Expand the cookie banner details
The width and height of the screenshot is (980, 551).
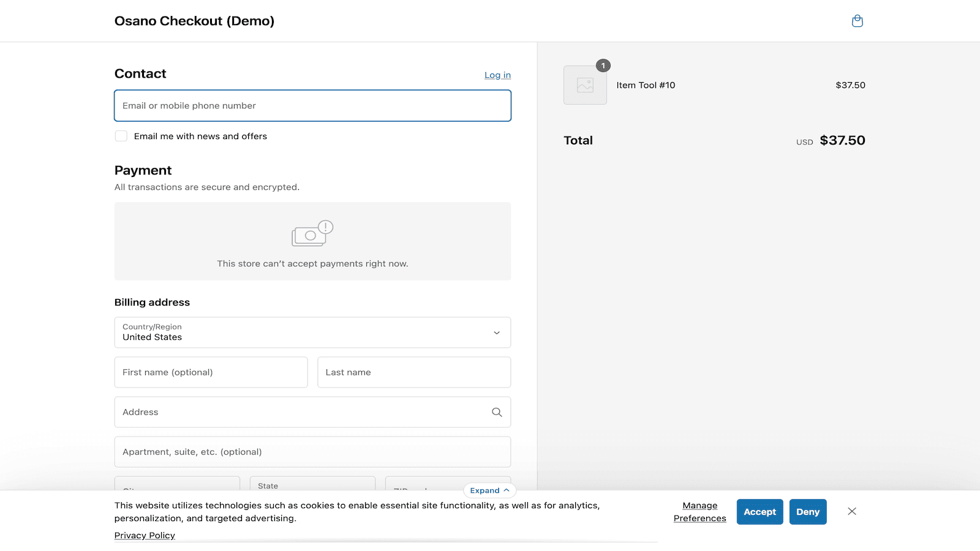pos(489,490)
